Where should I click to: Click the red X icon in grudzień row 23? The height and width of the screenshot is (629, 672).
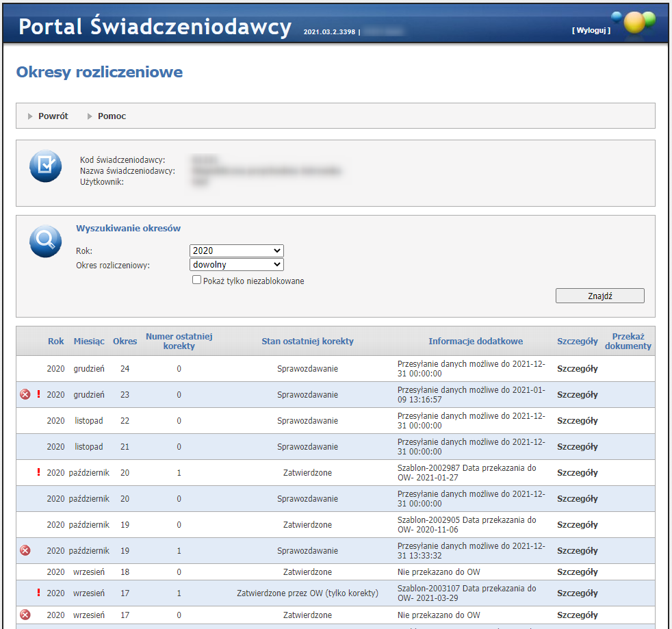point(25,394)
